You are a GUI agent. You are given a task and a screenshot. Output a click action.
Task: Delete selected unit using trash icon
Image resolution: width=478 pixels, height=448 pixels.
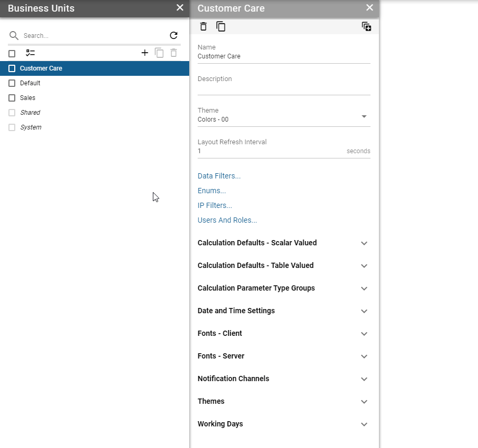click(x=173, y=53)
